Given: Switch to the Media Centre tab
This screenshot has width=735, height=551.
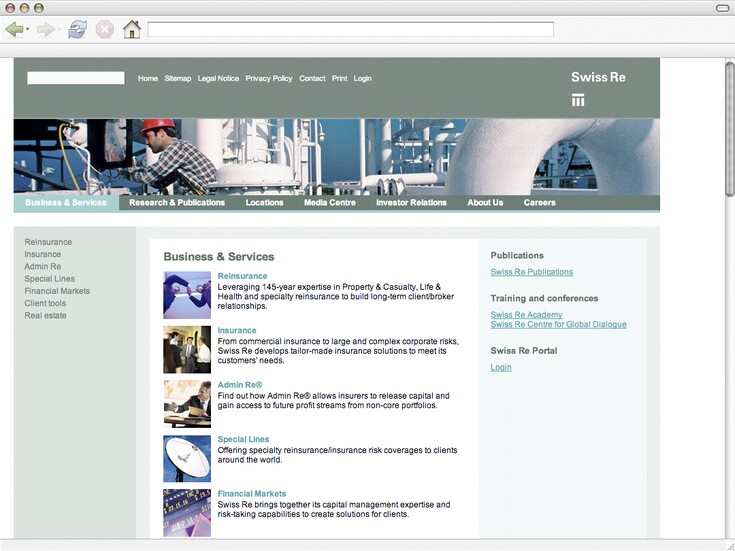Looking at the screenshot, I should tap(330, 203).
